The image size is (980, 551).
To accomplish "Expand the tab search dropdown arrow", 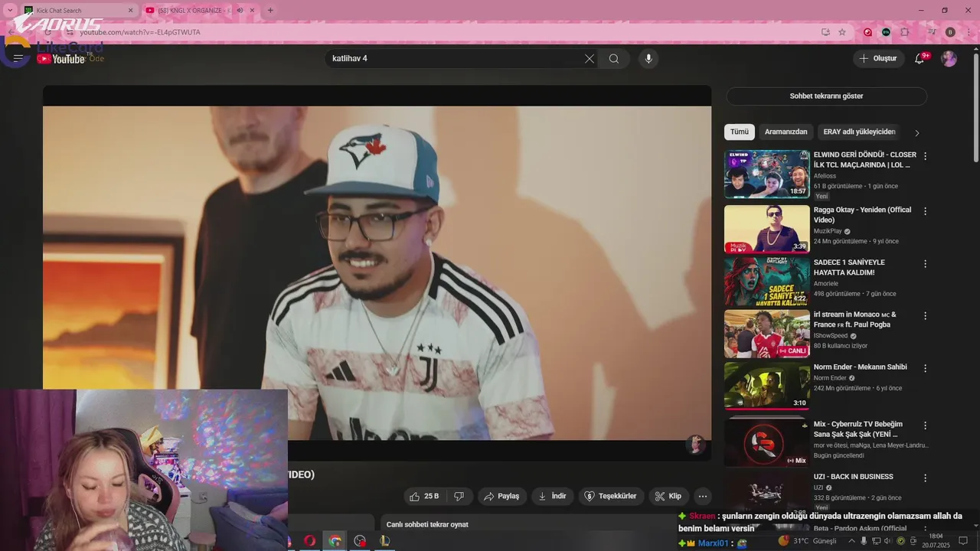I will 10,11.
